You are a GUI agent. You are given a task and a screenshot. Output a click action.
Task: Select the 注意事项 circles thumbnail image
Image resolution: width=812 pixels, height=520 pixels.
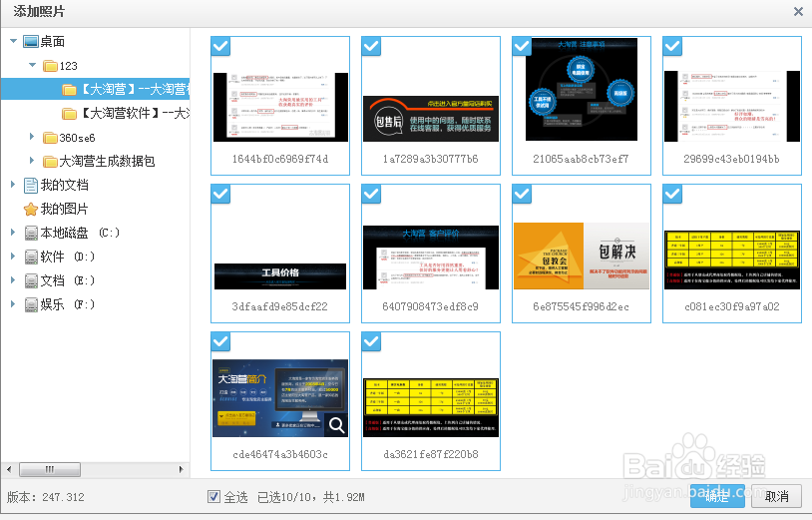582,89
